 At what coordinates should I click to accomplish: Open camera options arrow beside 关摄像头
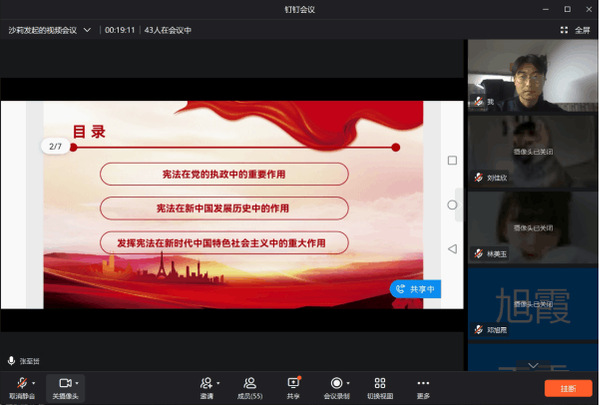click(x=77, y=383)
